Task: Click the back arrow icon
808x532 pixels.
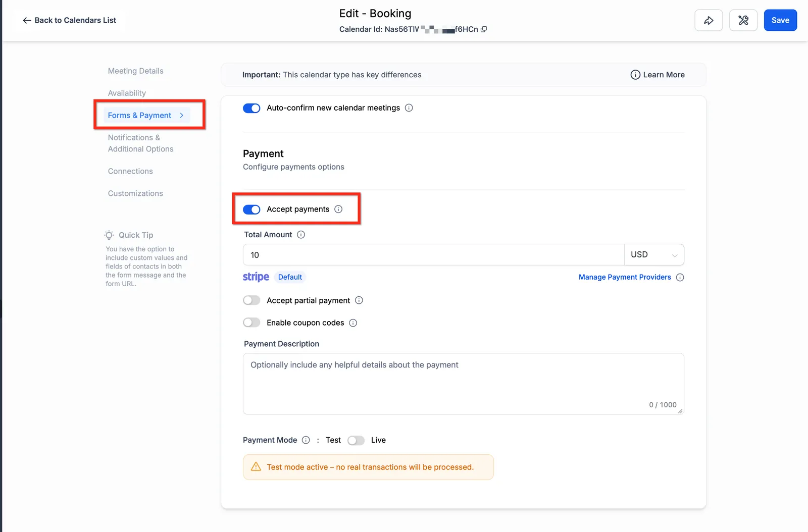Action: tap(27, 21)
